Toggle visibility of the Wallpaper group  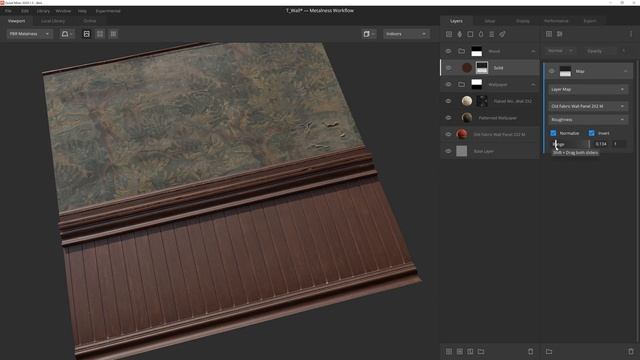[448, 84]
